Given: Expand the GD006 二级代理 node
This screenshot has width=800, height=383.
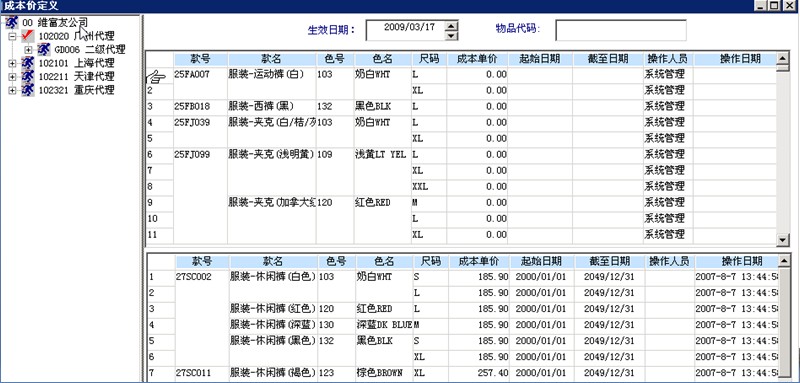Looking at the screenshot, I should (29, 50).
